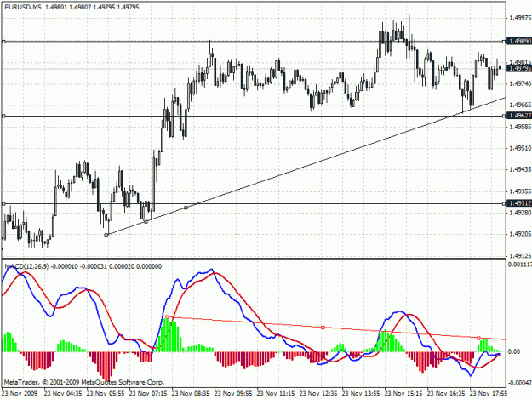532x399 pixels.
Task: Click the -0.00042 MACD scale value
Action: point(520,383)
